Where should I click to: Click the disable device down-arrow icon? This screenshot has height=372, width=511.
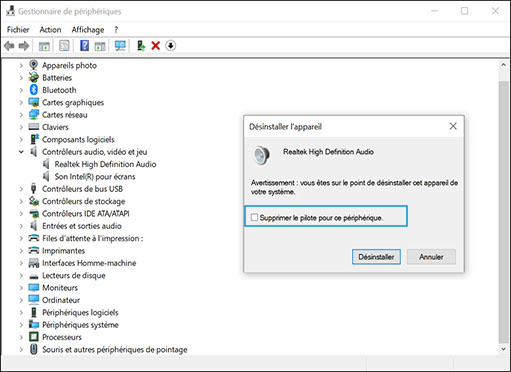[171, 46]
